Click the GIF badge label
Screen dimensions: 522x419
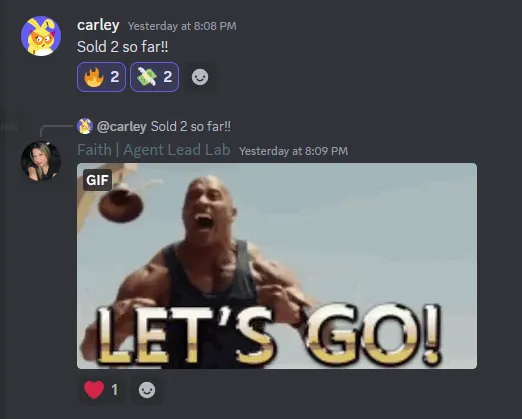[x=97, y=180]
